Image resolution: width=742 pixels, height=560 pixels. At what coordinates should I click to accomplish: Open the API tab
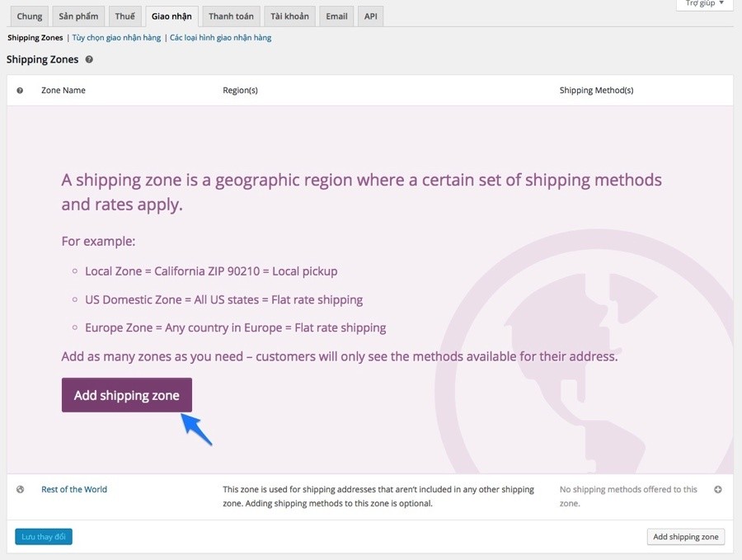(370, 16)
